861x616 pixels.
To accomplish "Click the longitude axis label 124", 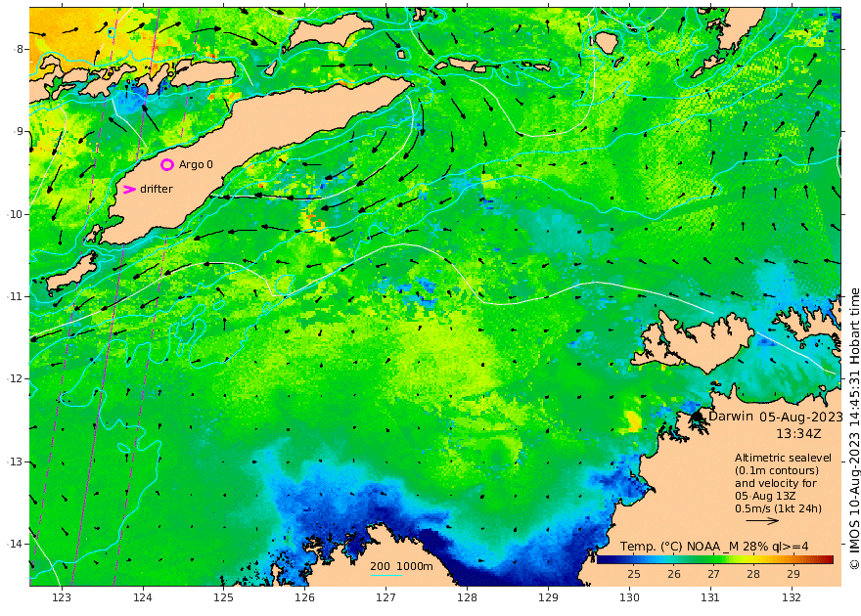I will 143,597.
